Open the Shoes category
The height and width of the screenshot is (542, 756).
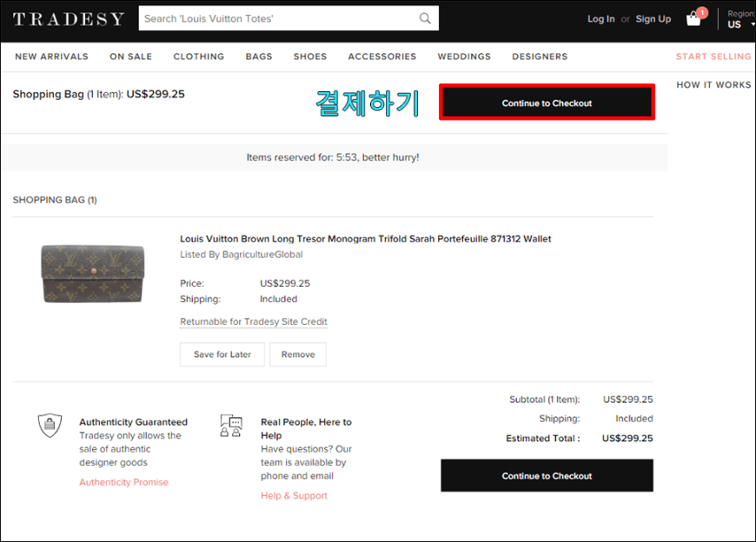coord(310,56)
